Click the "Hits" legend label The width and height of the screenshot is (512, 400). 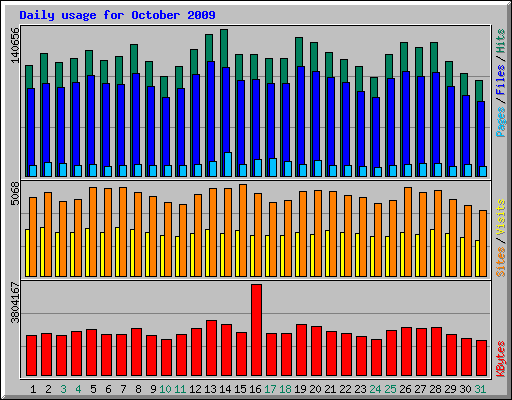point(501,41)
